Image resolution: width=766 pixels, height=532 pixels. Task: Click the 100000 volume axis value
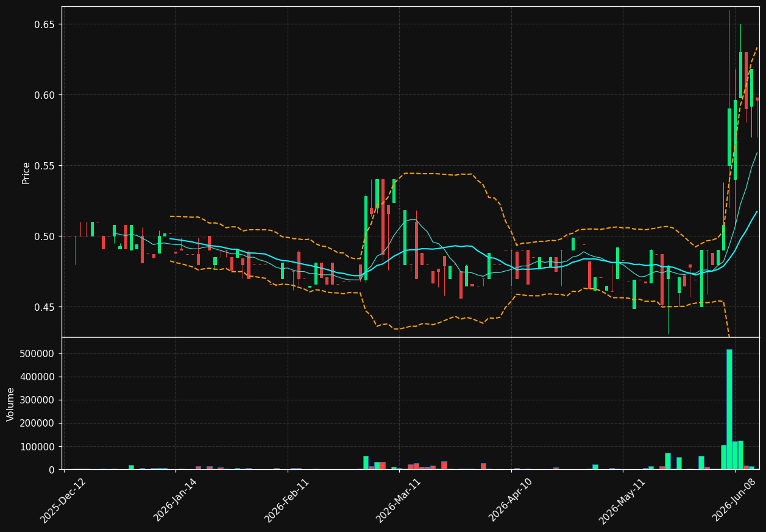pyautogui.click(x=38, y=447)
